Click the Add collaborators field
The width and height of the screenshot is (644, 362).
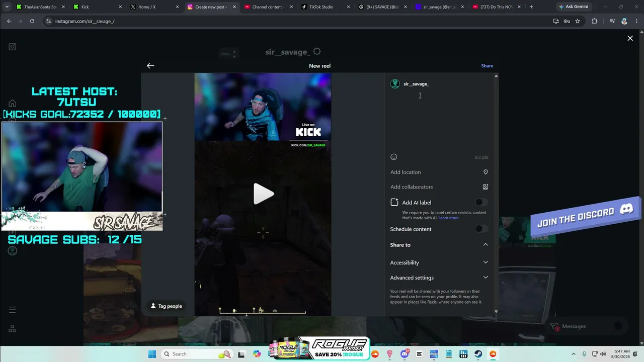tap(439, 187)
